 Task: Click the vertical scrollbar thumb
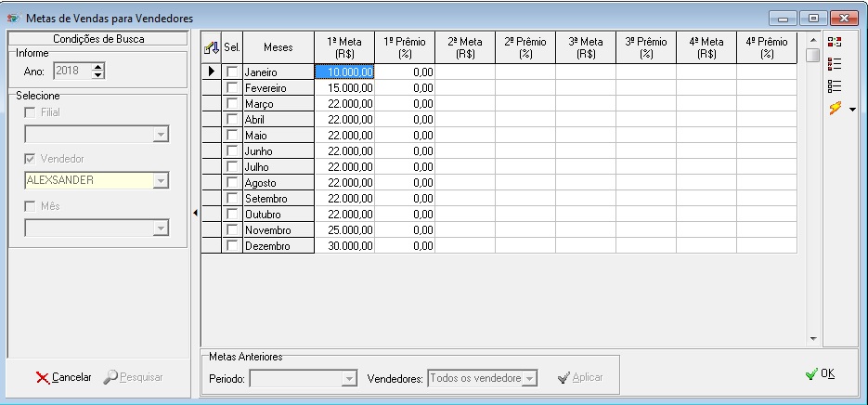coord(812,56)
